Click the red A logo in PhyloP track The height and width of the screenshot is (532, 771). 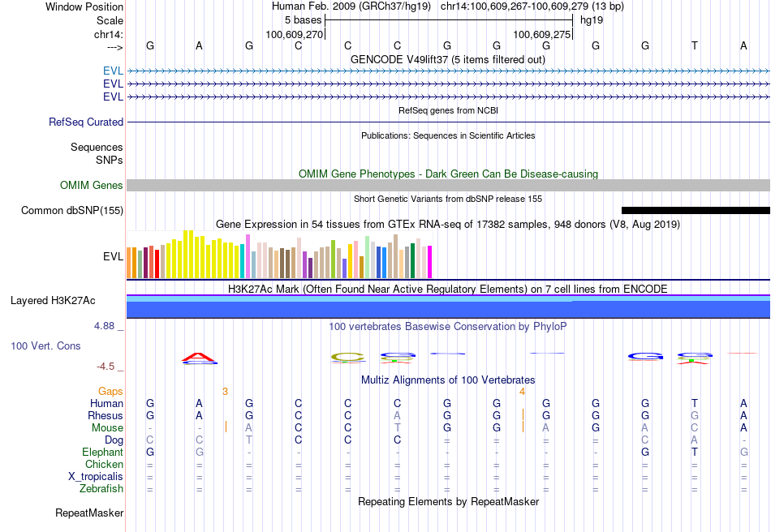tap(199, 358)
